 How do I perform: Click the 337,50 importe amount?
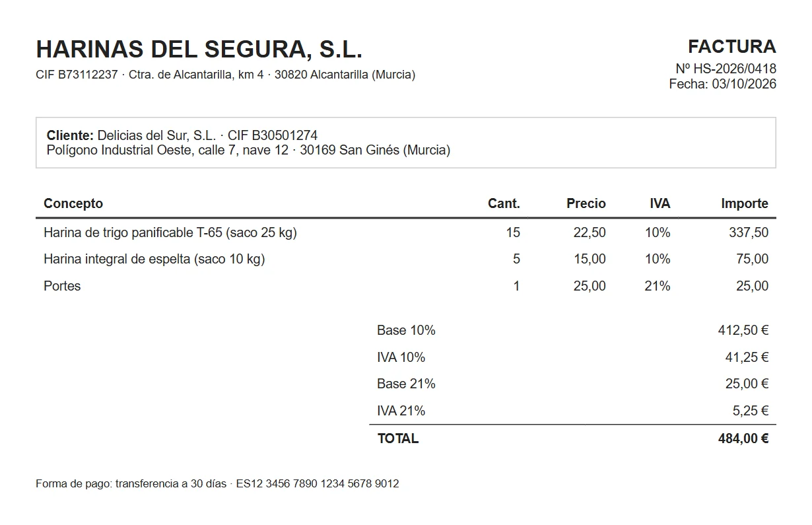[749, 232]
